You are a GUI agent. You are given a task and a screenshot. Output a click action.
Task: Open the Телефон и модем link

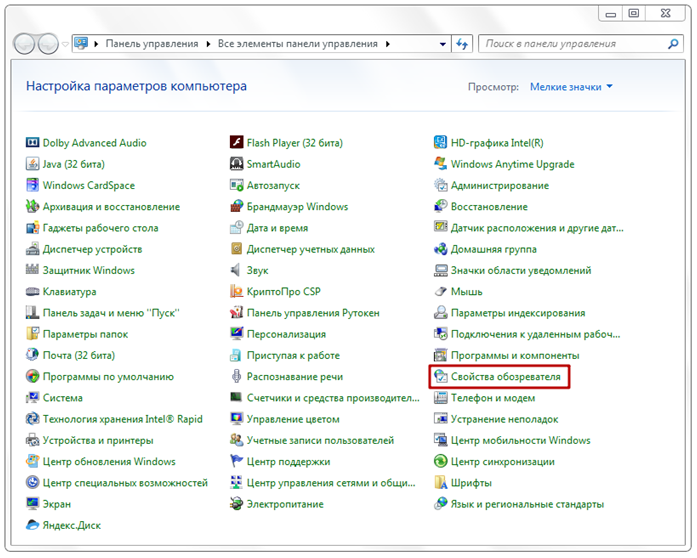pos(493,397)
